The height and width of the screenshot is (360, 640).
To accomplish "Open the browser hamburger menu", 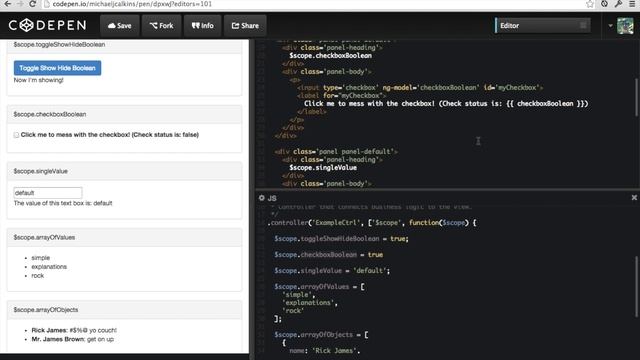I will pyautogui.click(x=632, y=4).
